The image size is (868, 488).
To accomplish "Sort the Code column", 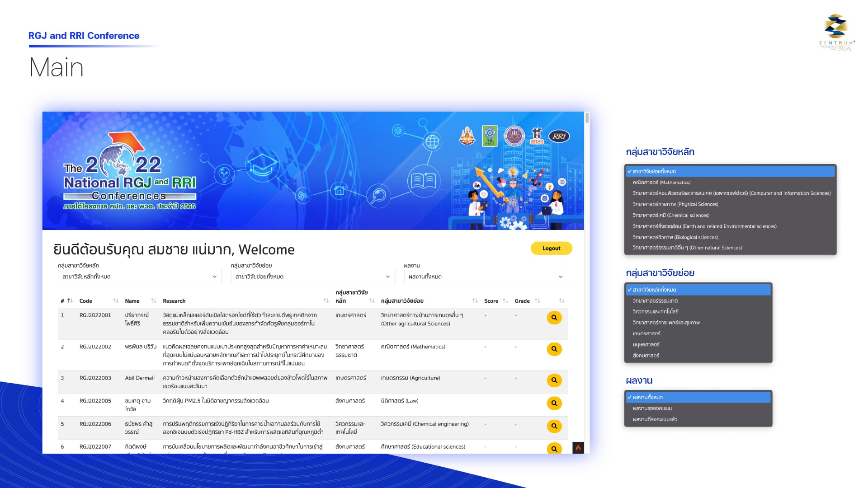I will [115, 300].
